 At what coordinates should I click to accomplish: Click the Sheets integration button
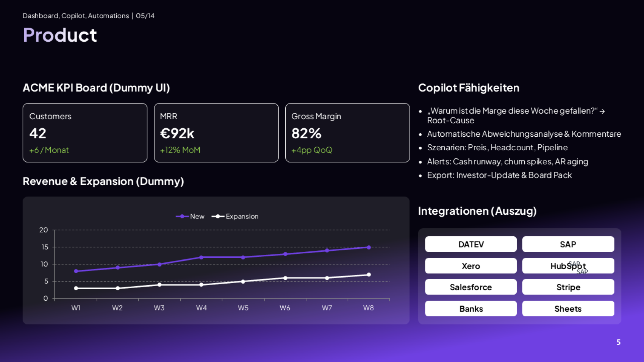568,309
